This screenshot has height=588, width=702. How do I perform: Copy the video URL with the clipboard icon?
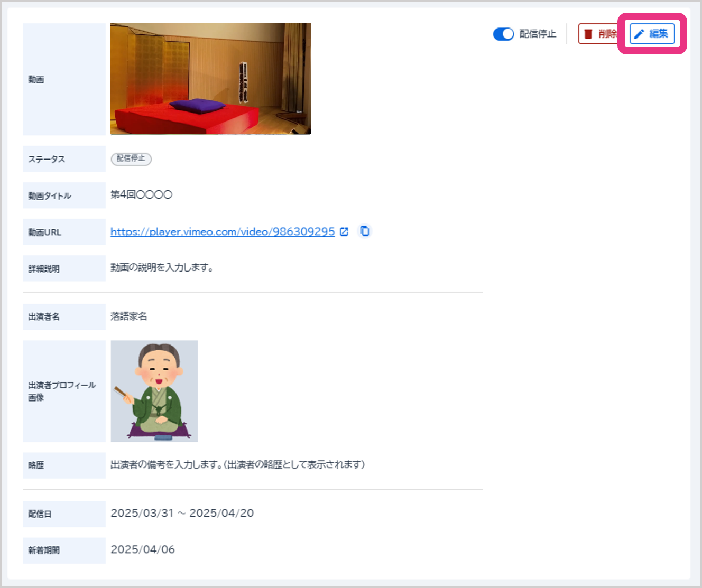click(x=365, y=231)
